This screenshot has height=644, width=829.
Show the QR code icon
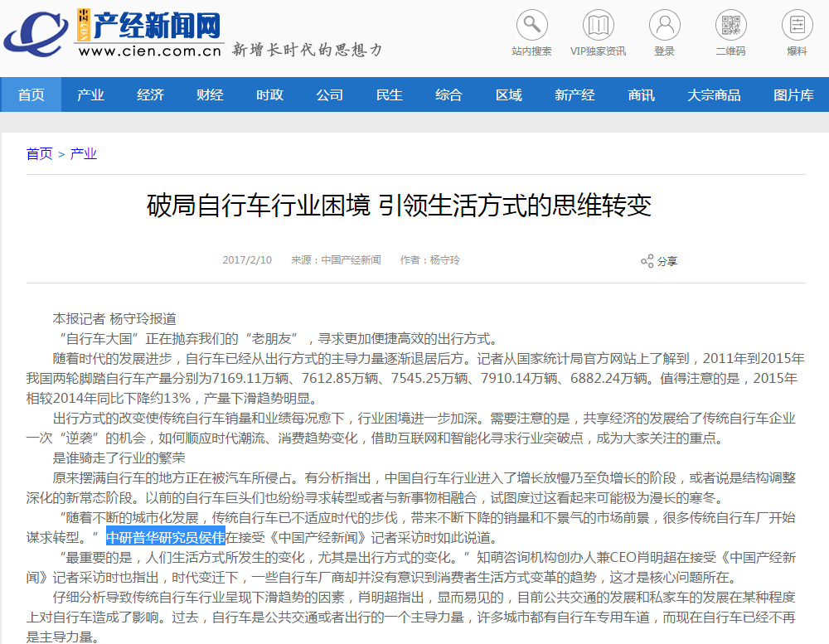pos(731,25)
